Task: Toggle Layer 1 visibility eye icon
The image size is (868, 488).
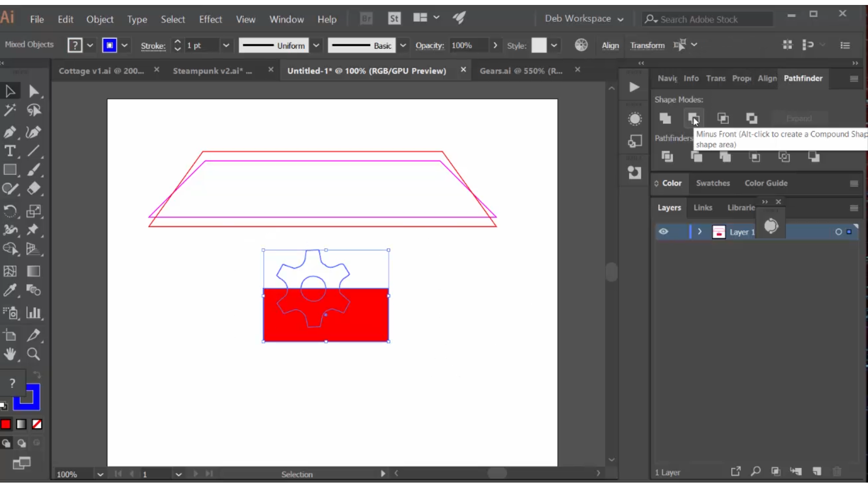Action: 664,231
